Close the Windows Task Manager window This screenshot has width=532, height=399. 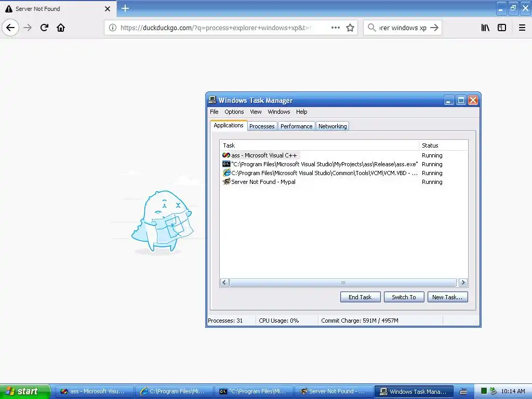tap(473, 100)
